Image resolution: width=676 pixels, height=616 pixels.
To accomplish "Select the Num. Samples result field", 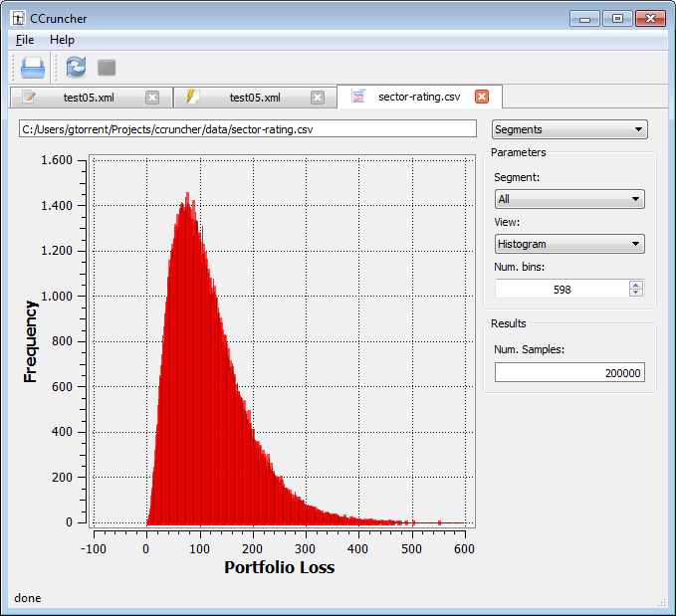I will pos(569,373).
